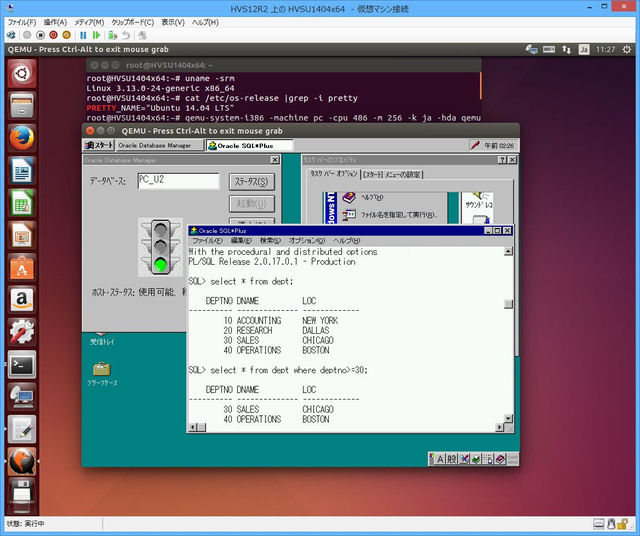This screenshot has height=536, width=640.
Task: Click the ブリーフケース desktop icon
Action: pos(102,374)
